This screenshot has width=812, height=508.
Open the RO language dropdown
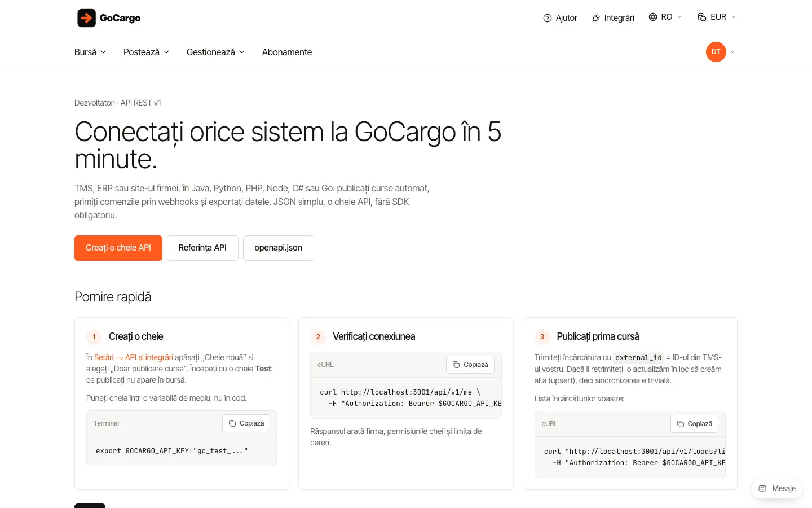tap(665, 17)
